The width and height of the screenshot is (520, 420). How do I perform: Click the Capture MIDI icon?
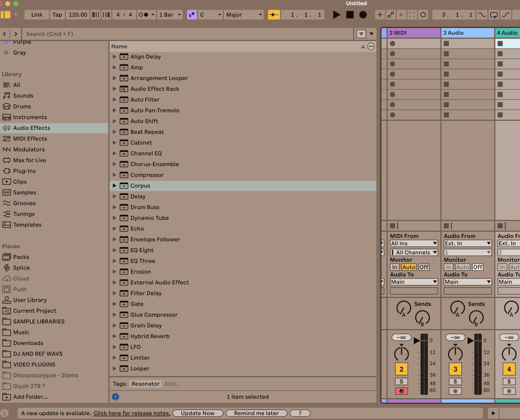[412, 15]
